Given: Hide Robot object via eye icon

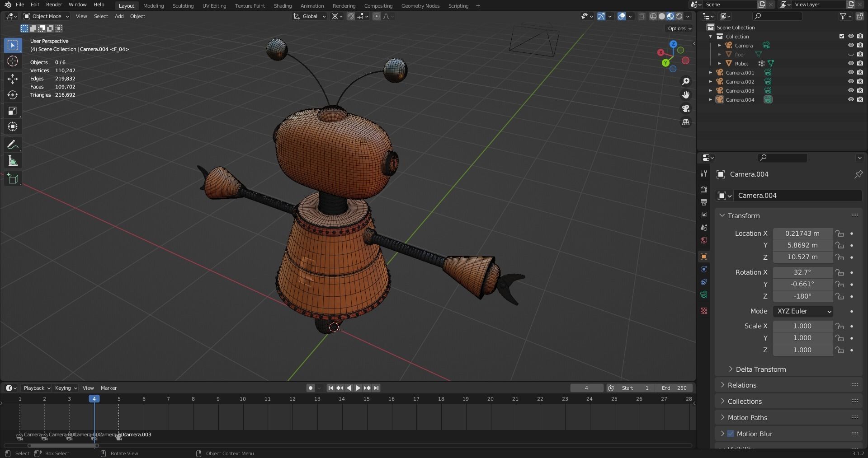Looking at the screenshot, I should (x=850, y=63).
